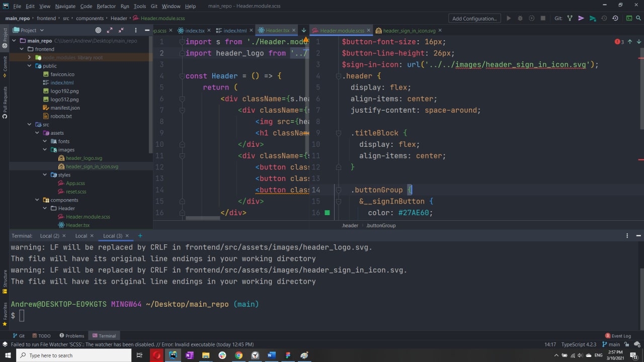644x362 pixels.
Task: Open the Problems tool window button
Action: coord(72,336)
